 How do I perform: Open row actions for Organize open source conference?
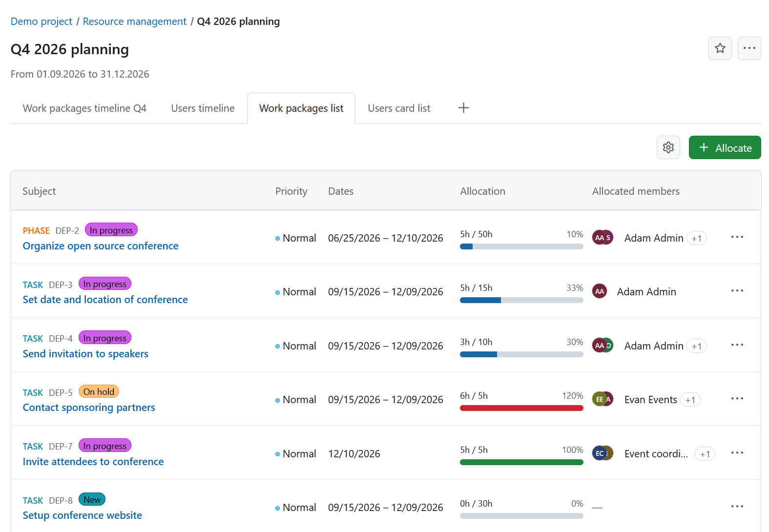[x=737, y=237]
